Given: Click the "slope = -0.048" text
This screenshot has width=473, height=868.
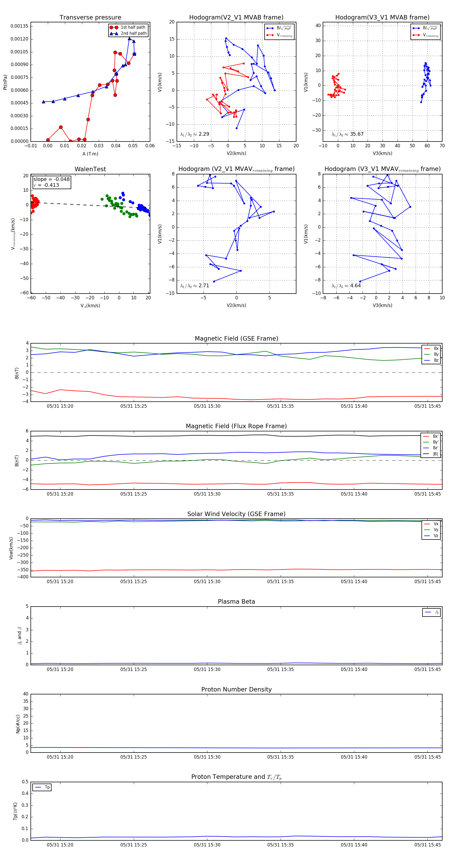Looking at the screenshot, I should pos(52,179).
